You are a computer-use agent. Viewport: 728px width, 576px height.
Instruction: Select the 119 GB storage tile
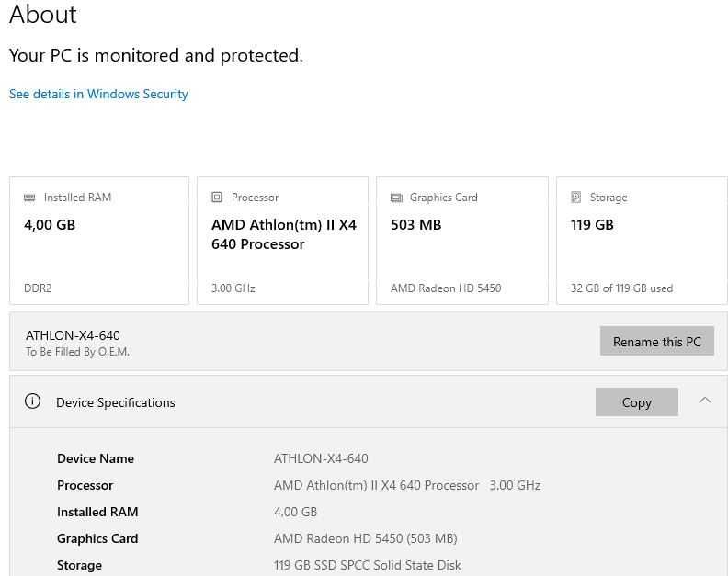643,241
